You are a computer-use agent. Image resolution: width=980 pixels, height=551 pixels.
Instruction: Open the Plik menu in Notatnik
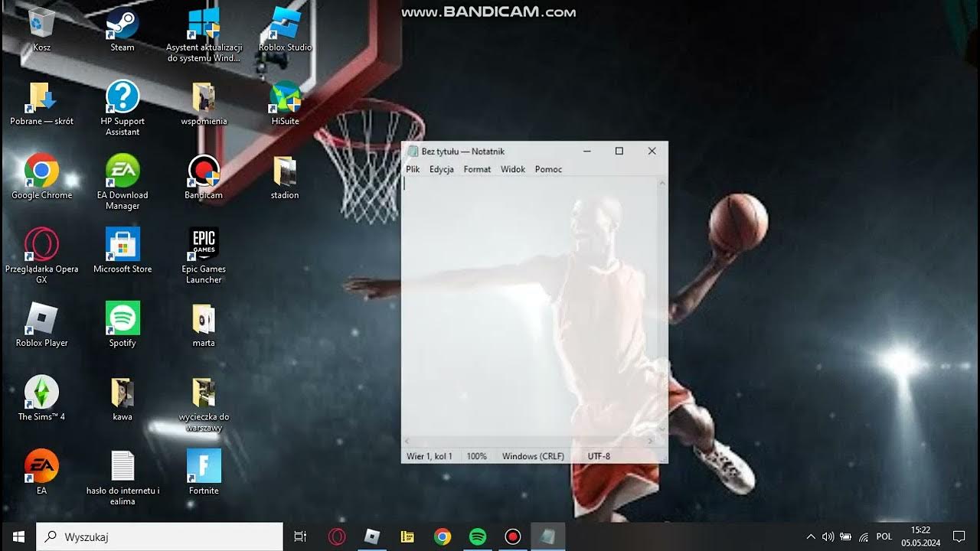pos(413,169)
